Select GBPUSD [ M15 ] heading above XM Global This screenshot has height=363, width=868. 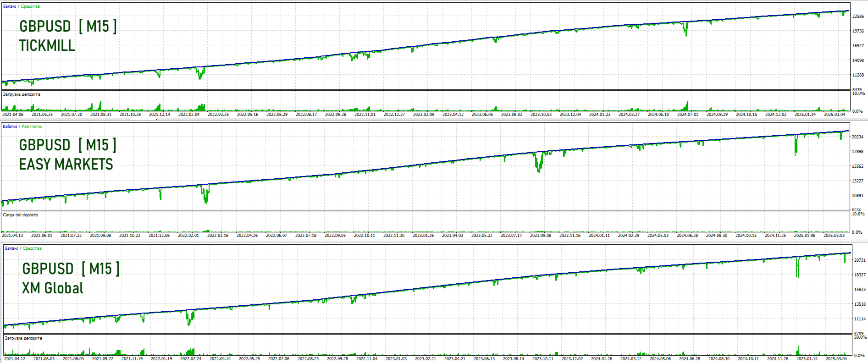[71, 269]
